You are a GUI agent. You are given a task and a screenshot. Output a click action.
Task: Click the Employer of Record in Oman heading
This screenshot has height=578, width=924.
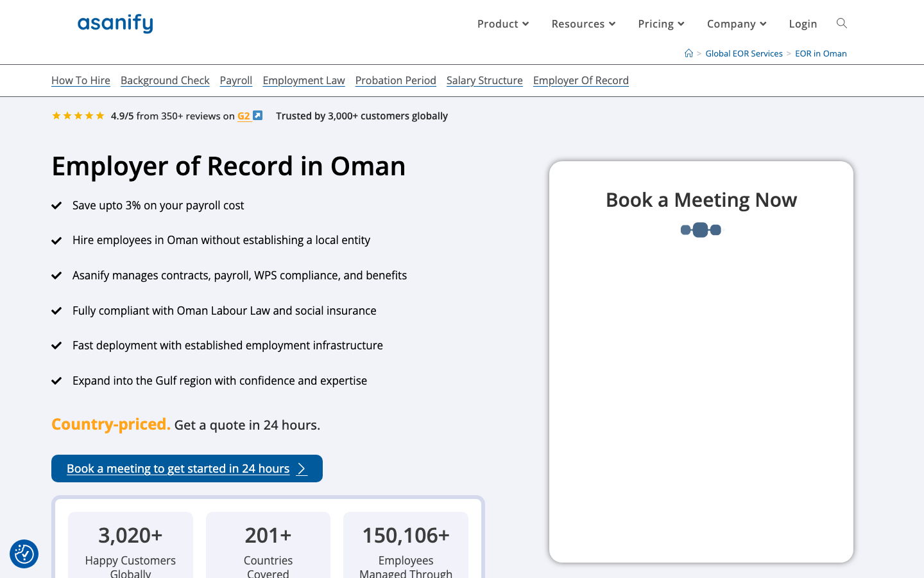pyautogui.click(x=228, y=166)
